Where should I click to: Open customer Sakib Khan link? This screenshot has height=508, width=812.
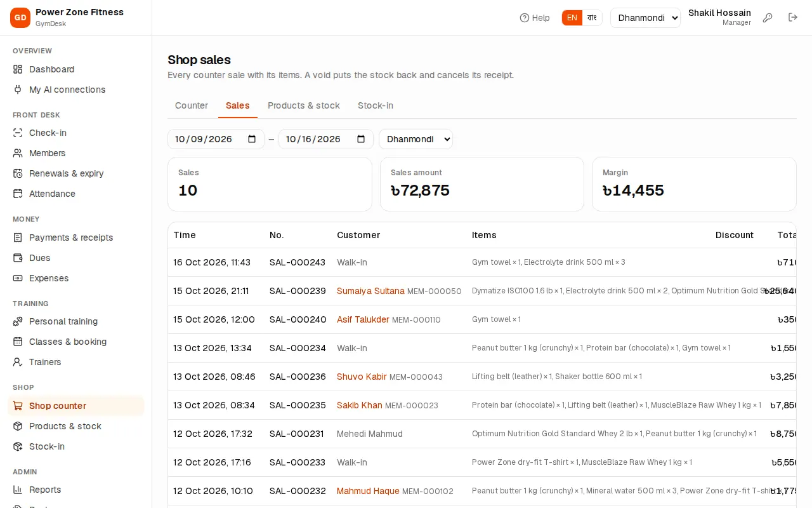[360, 405]
